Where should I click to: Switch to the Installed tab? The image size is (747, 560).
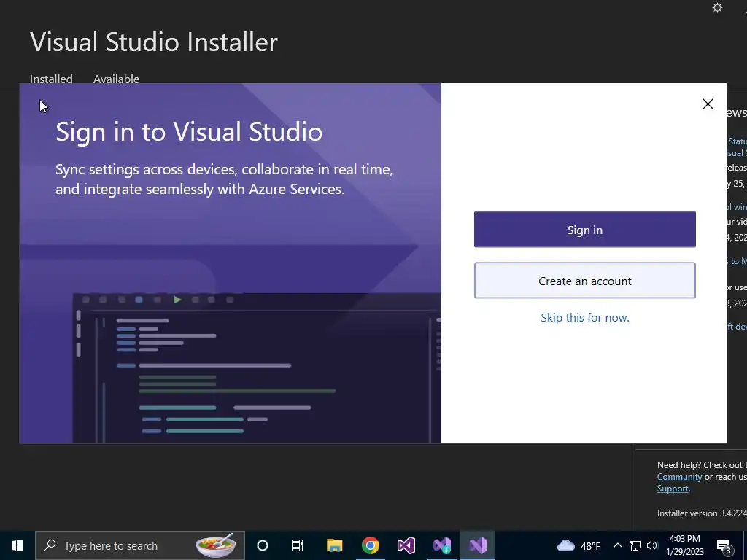52,79
